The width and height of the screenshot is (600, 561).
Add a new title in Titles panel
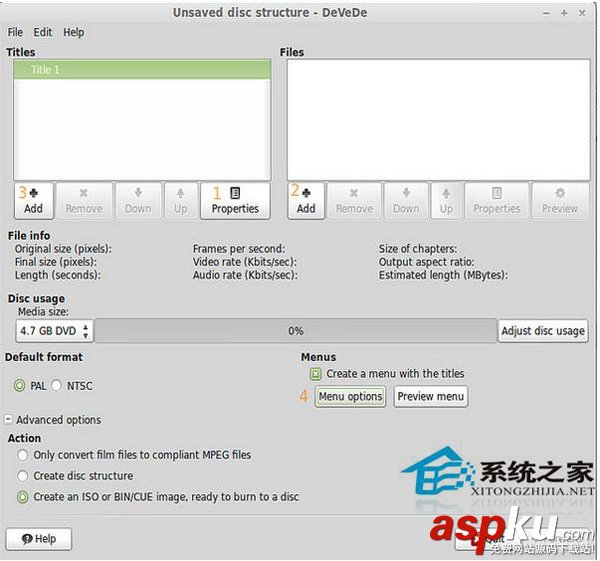click(34, 201)
